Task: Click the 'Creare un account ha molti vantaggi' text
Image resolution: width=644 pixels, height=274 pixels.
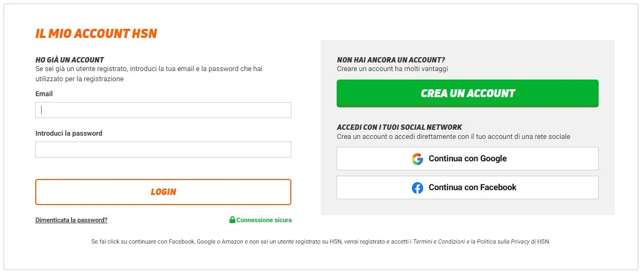Action: 393,69
